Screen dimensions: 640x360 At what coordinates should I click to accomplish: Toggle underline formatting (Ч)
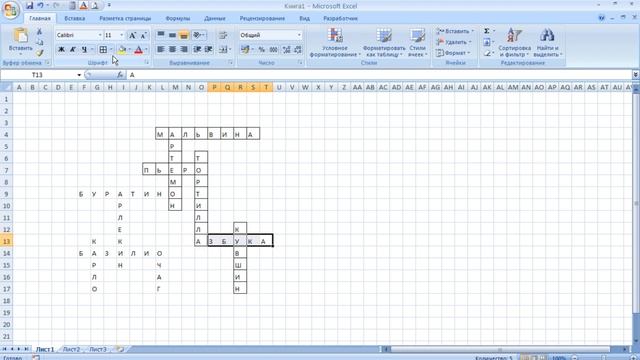[x=84, y=50]
